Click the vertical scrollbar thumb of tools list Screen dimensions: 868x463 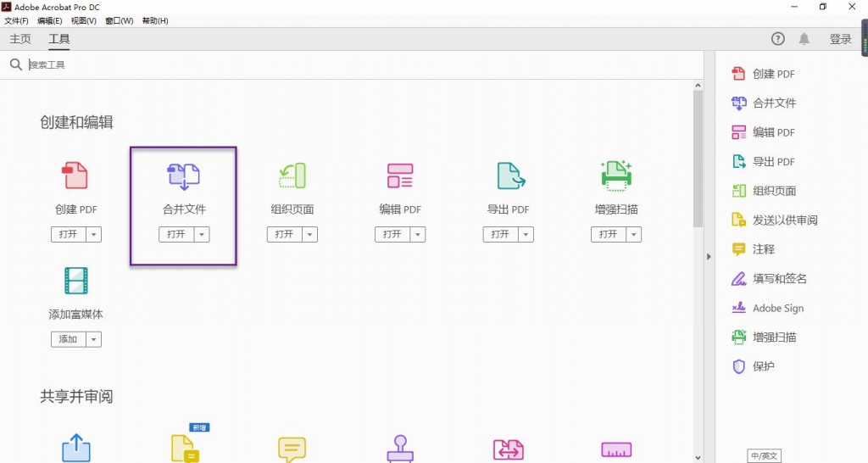[x=698, y=159]
